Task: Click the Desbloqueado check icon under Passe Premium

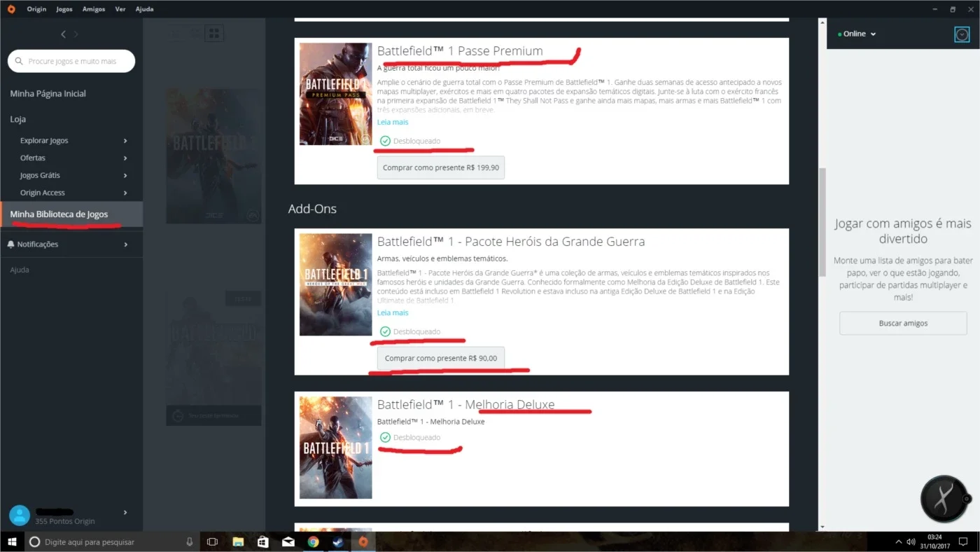Action: pyautogui.click(x=385, y=141)
